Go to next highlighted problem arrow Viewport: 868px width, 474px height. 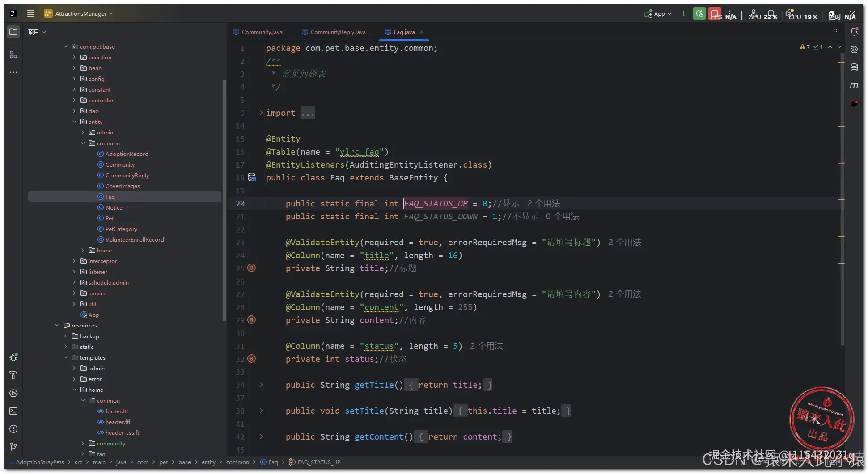point(839,47)
